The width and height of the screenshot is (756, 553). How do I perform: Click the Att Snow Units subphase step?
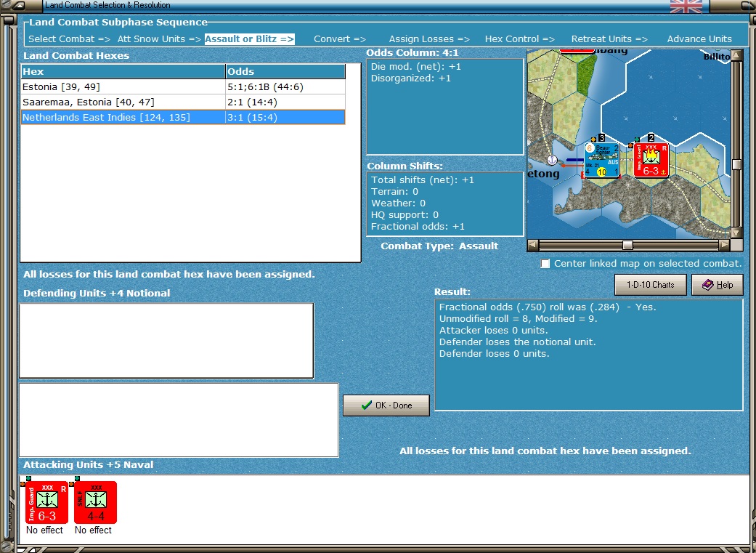(159, 39)
